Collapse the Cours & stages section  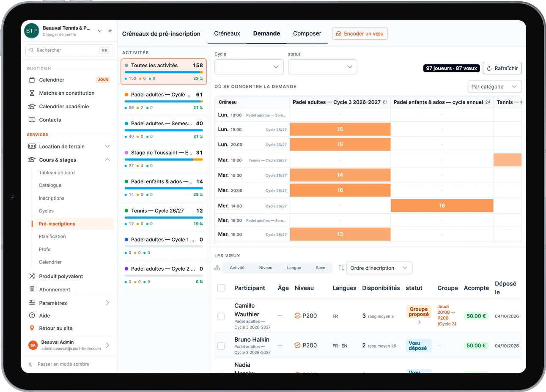click(69, 160)
